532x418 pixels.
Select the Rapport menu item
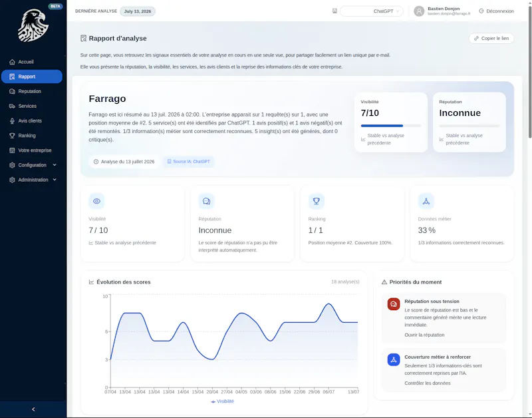[32, 77]
